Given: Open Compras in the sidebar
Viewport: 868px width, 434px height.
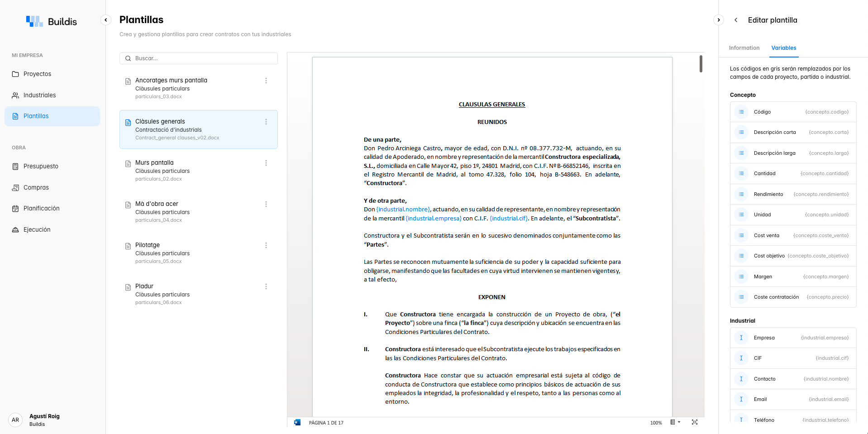Looking at the screenshot, I should (52, 187).
